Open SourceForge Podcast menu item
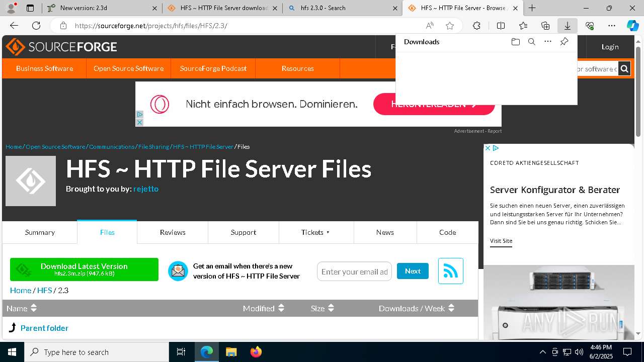 [213, 68]
